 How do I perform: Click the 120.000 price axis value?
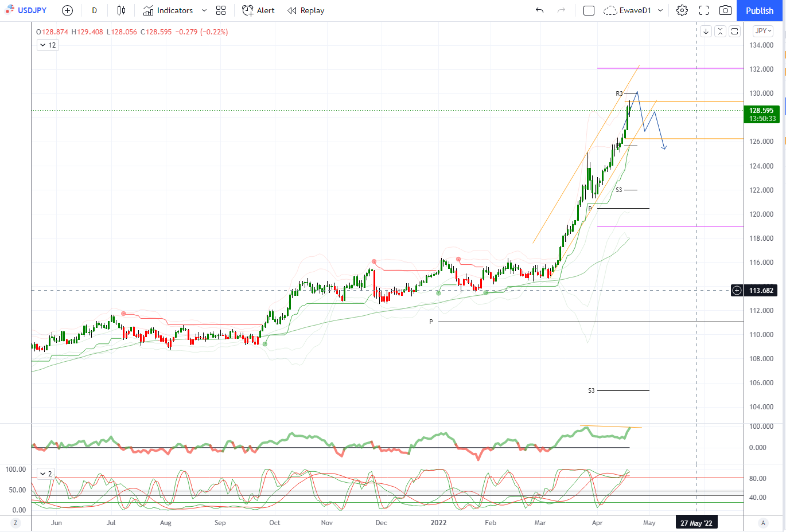coord(761,214)
